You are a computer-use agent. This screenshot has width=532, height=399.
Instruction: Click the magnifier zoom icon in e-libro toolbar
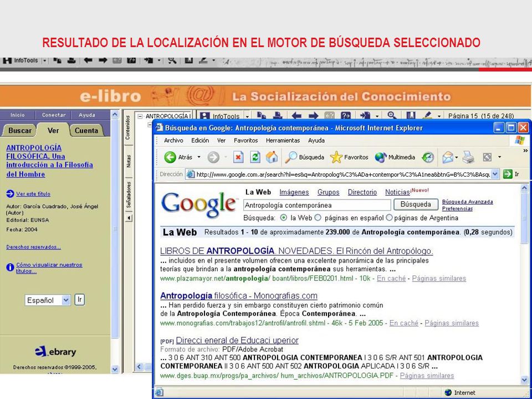pos(392,115)
